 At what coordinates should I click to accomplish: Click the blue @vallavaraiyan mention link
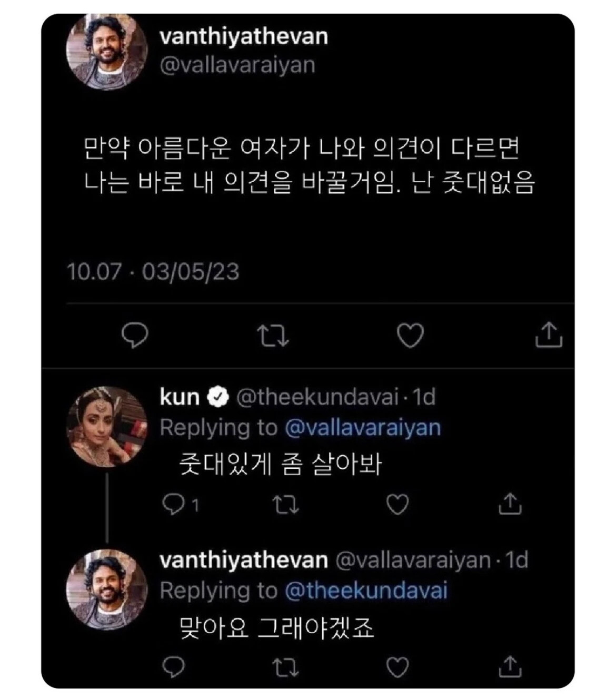(x=362, y=427)
